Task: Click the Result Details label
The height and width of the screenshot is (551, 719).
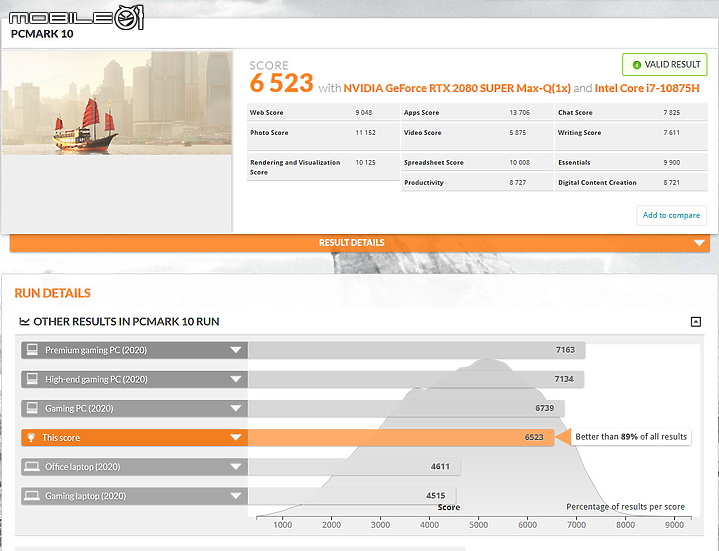Action: tap(352, 242)
